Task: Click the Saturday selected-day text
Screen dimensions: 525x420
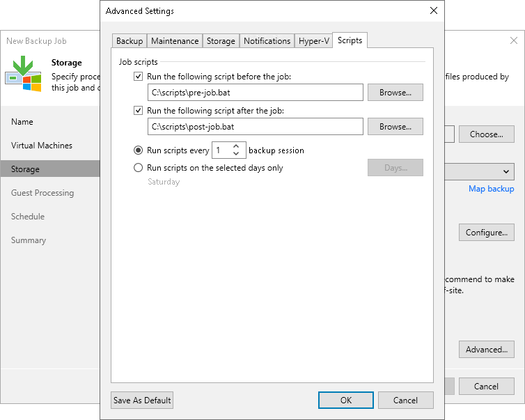Action: pyautogui.click(x=164, y=182)
